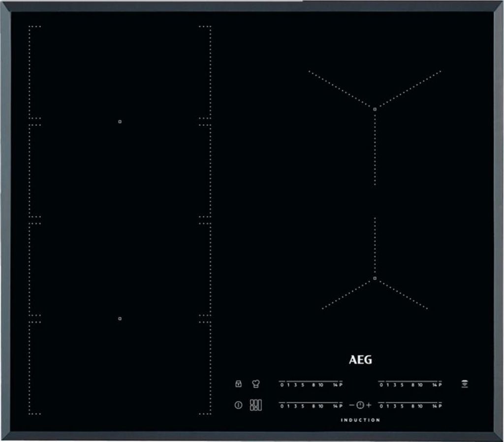Set upper-left power slider to level 5
504x442 pixels.
click(302, 385)
